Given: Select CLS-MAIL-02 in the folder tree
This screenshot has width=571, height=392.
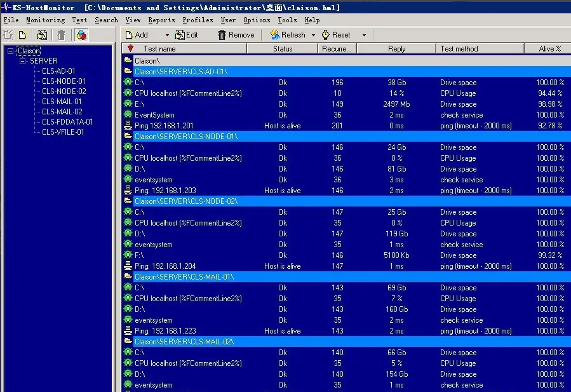Looking at the screenshot, I should (62, 112).
